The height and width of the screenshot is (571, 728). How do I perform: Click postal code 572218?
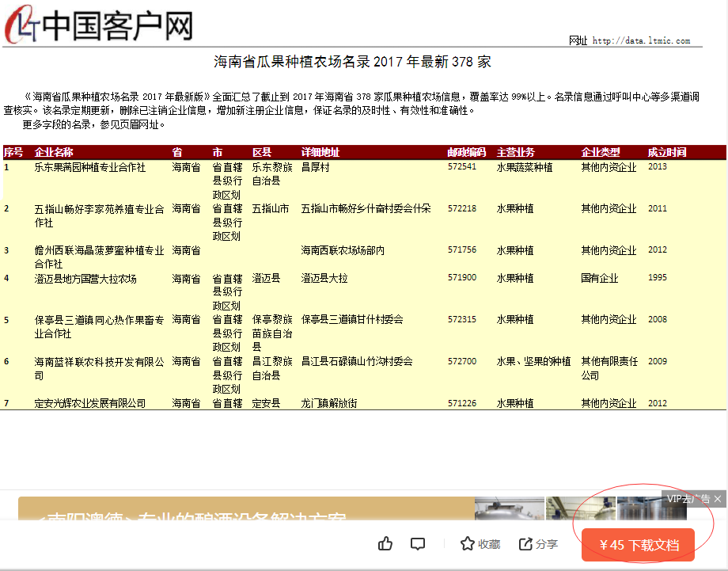tap(462, 208)
